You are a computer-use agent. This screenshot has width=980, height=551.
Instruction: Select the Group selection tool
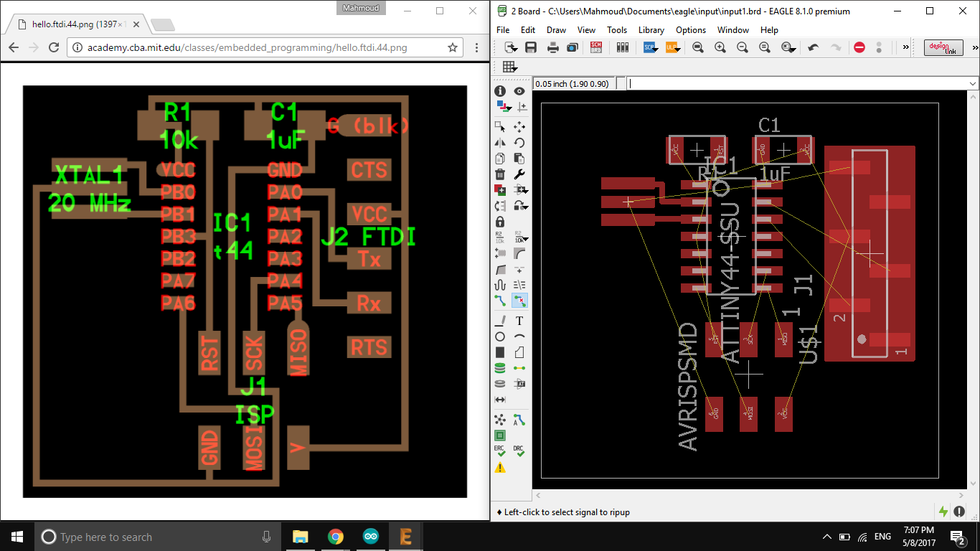click(x=500, y=126)
